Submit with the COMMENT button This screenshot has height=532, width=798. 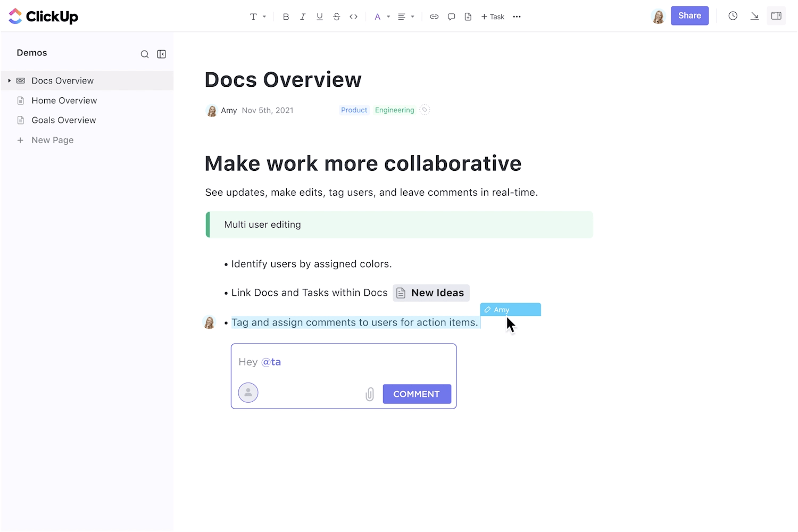point(417,394)
